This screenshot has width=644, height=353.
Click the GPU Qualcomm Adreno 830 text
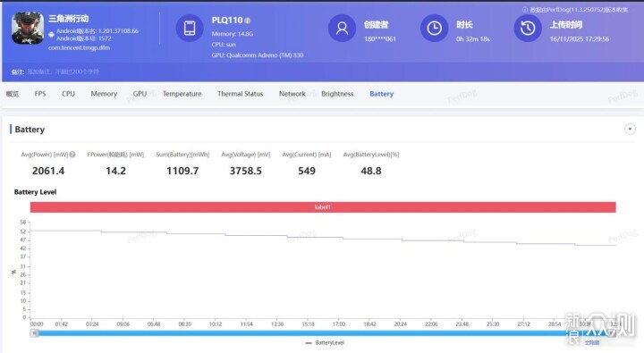point(258,55)
